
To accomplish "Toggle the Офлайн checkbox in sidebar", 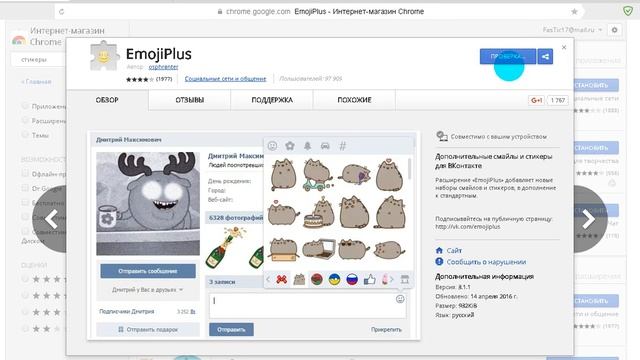I will [25, 174].
